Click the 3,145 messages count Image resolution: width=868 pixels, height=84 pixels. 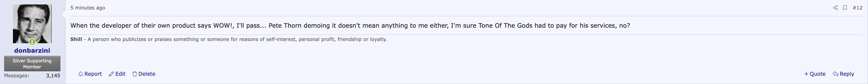[53, 76]
